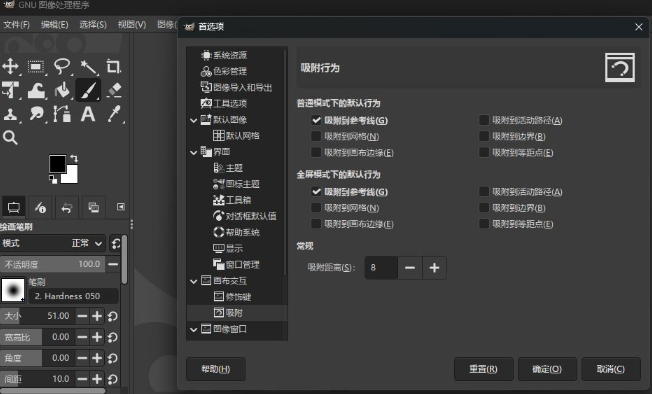The width and height of the screenshot is (652, 394).
Task: Select the Crop tool
Action: click(x=114, y=66)
